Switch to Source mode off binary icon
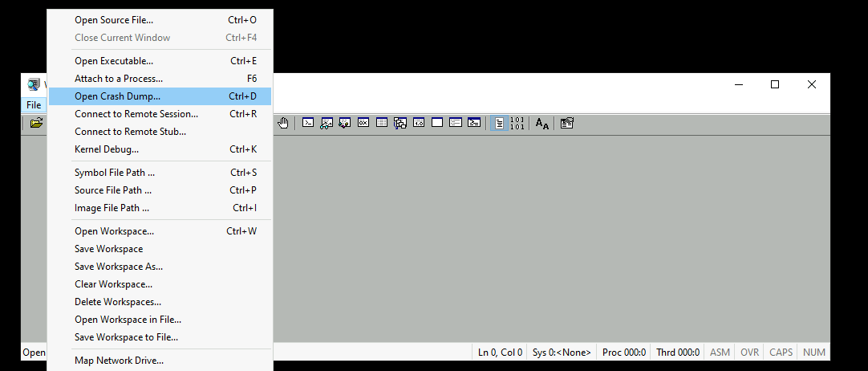This screenshot has width=868, height=371. pos(517,123)
